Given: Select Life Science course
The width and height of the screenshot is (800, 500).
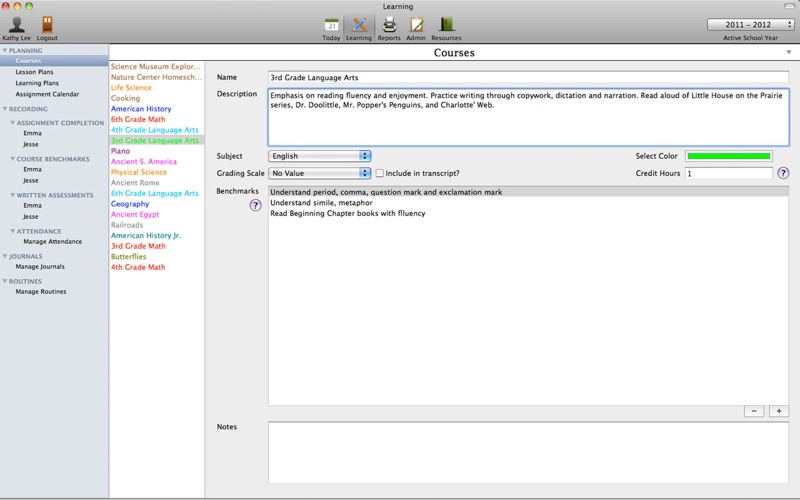Looking at the screenshot, I should (x=131, y=88).
